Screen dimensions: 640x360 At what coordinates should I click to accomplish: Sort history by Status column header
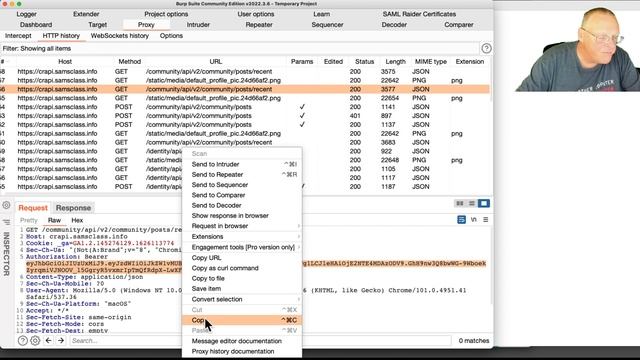pyautogui.click(x=364, y=62)
